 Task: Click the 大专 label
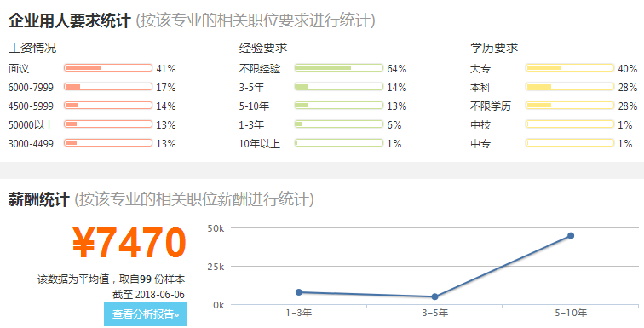click(x=480, y=68)
